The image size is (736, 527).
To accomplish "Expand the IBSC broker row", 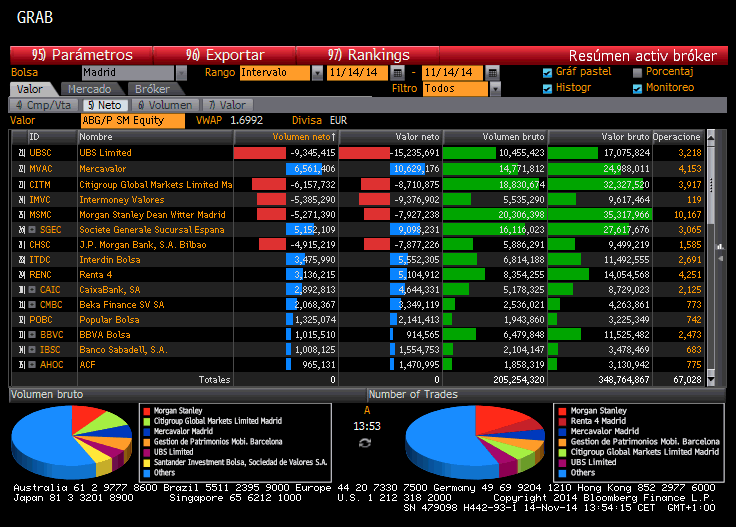I will 32,350.
